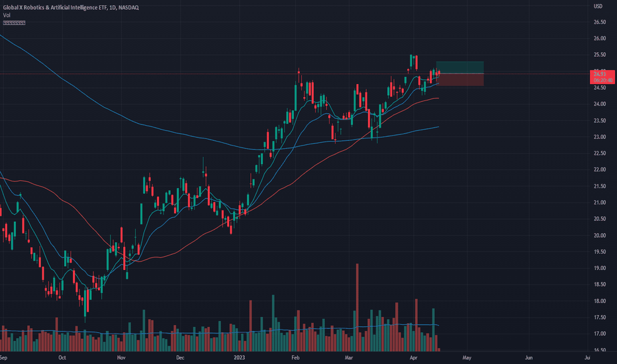Click the Apr label on time axis
The height and width of the screenshot is (364, 617).
pos(413,357)
